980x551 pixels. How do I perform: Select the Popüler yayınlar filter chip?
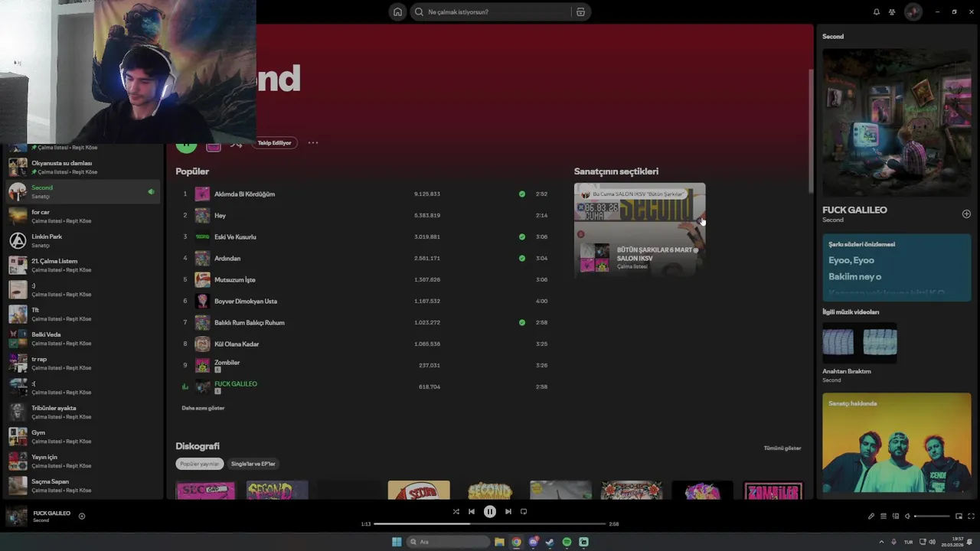[x=199, y=464]
